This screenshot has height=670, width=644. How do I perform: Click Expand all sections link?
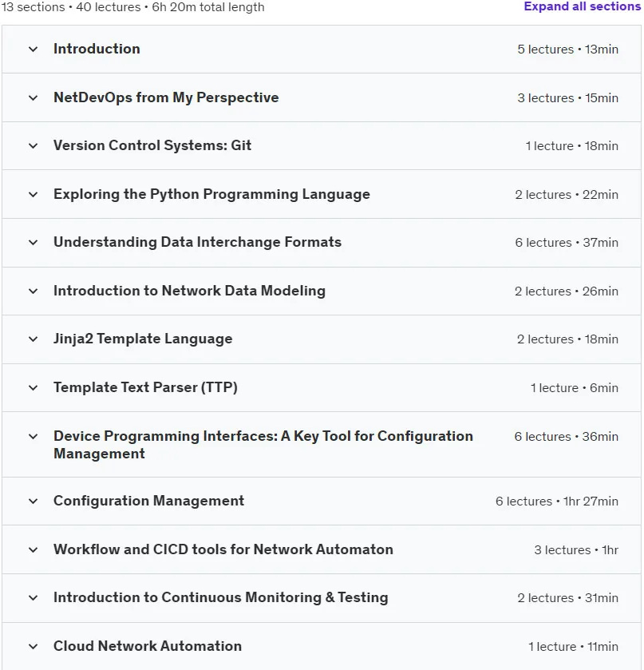(x=582, y=6)
